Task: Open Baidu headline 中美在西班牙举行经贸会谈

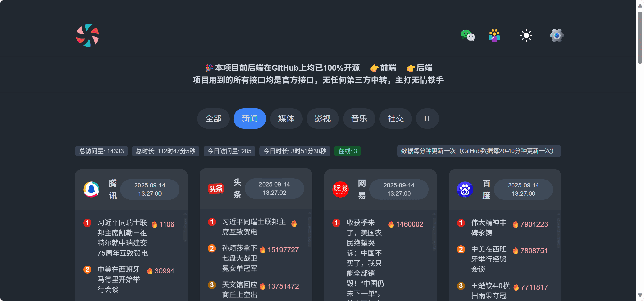Action: pyautogui.click(x=489, y=259)
